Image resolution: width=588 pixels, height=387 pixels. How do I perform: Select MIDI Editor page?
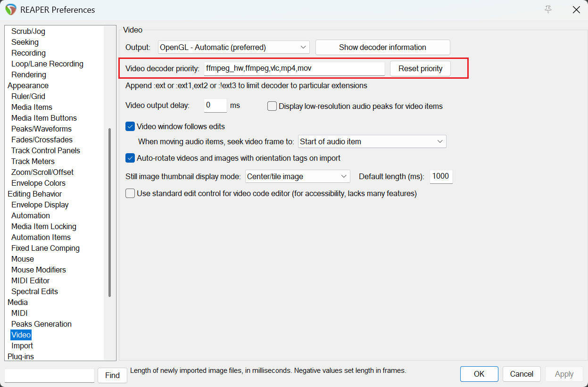30,280
